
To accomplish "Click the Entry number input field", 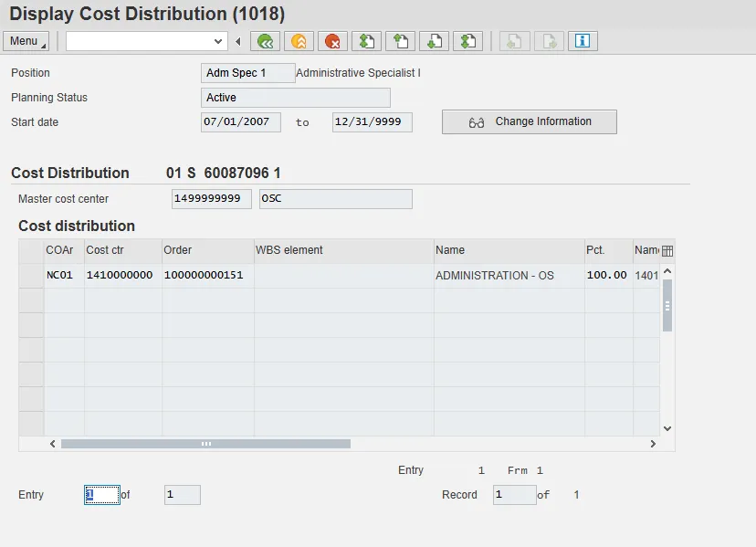I will (x=101, y=495).
